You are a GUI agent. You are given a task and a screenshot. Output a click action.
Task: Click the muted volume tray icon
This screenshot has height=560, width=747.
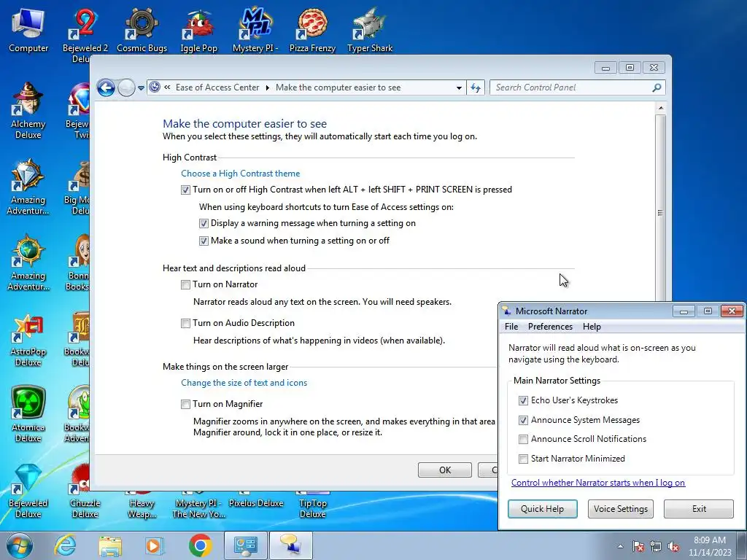(673, 546)
